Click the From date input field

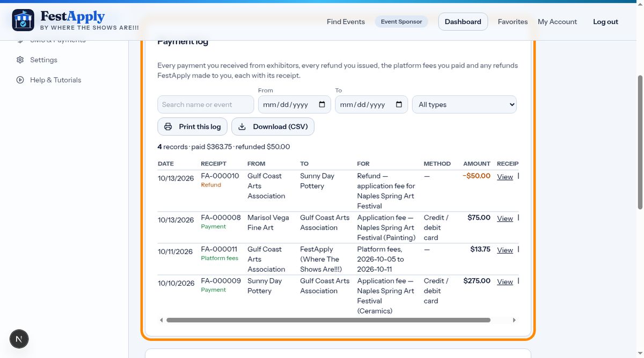click(295, 105)
